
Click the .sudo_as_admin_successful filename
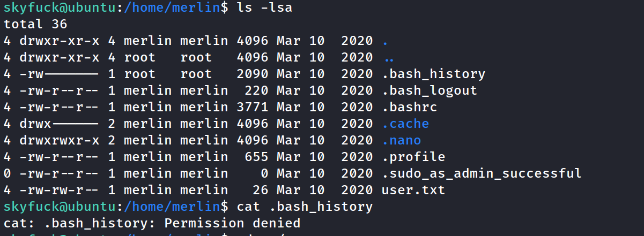[481, 173]
